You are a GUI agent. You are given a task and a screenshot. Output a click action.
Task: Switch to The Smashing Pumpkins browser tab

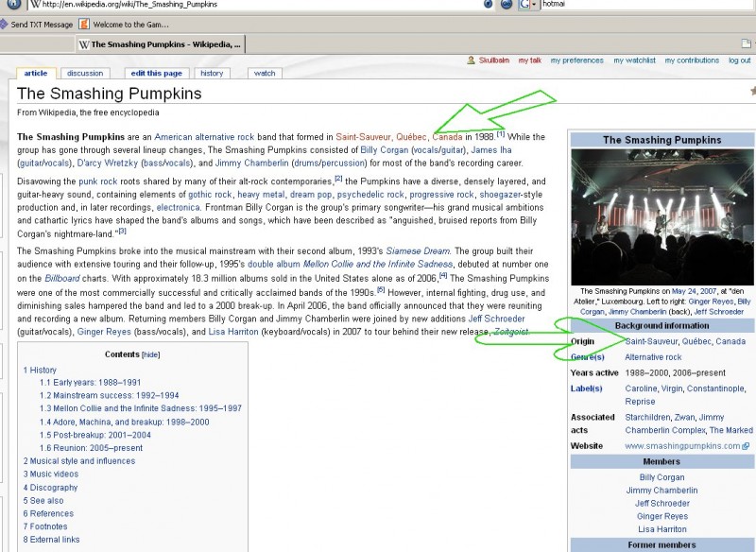click(161, 44)
